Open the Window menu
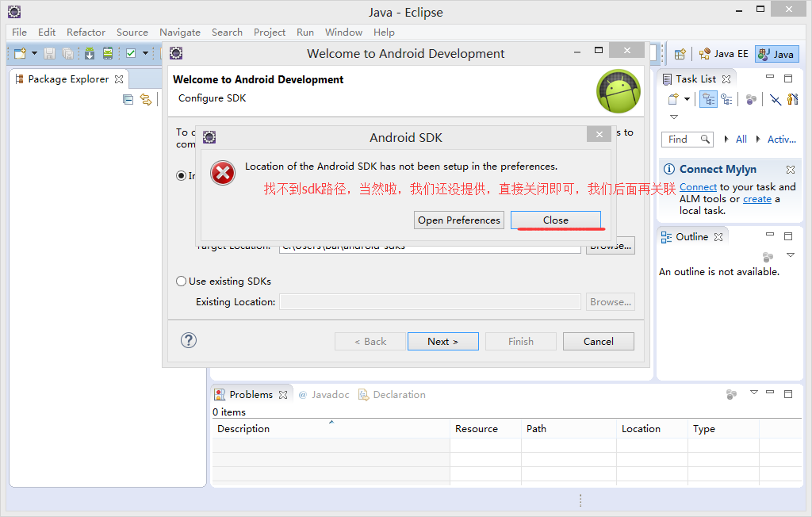The width and height of the screenshot is (812, 517). point(343,33)
